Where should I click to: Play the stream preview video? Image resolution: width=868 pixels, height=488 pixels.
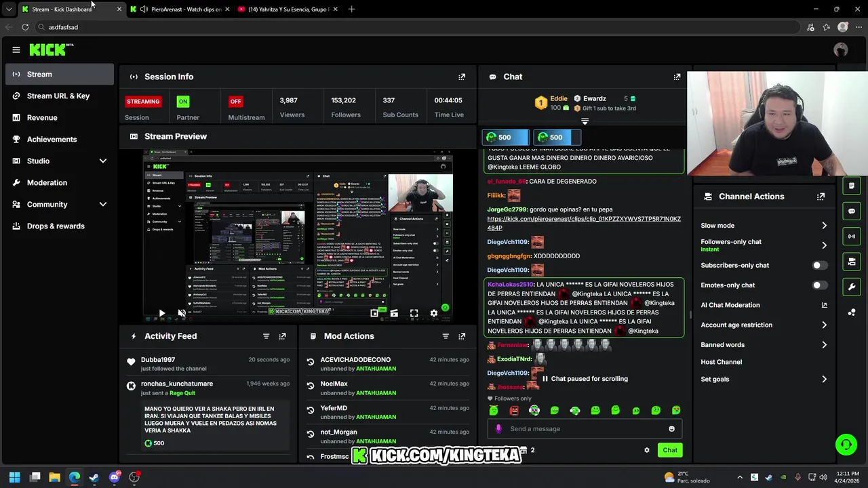[161, 313]
